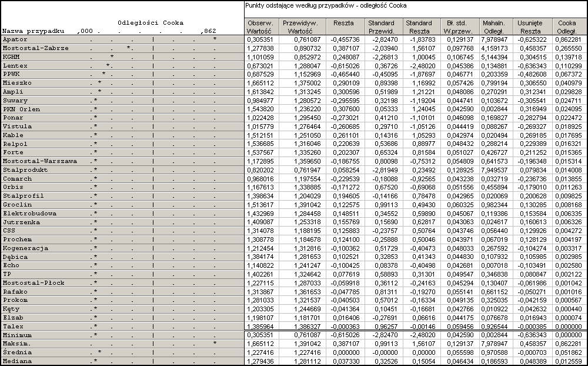Select the Średnia summary row label
The height and width of the screenshot is (366, 588).
click(x=17, y=352)
